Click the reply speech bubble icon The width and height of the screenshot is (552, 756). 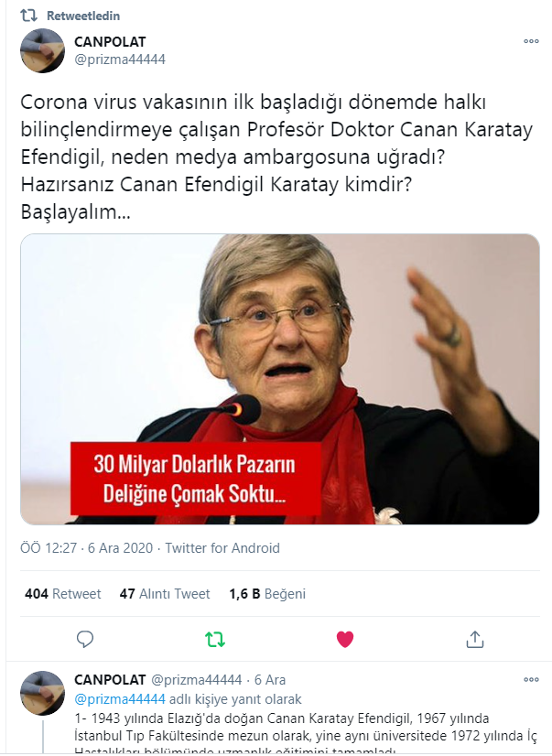click(85, 639)
